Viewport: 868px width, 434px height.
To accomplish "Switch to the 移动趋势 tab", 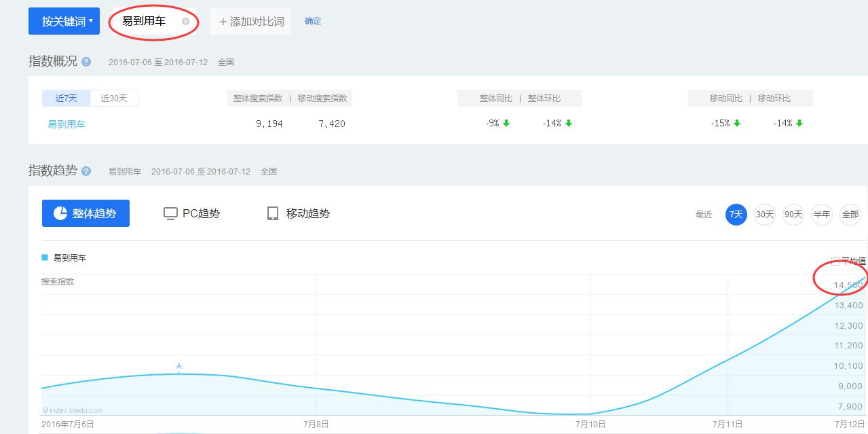I will coord(299,213).
